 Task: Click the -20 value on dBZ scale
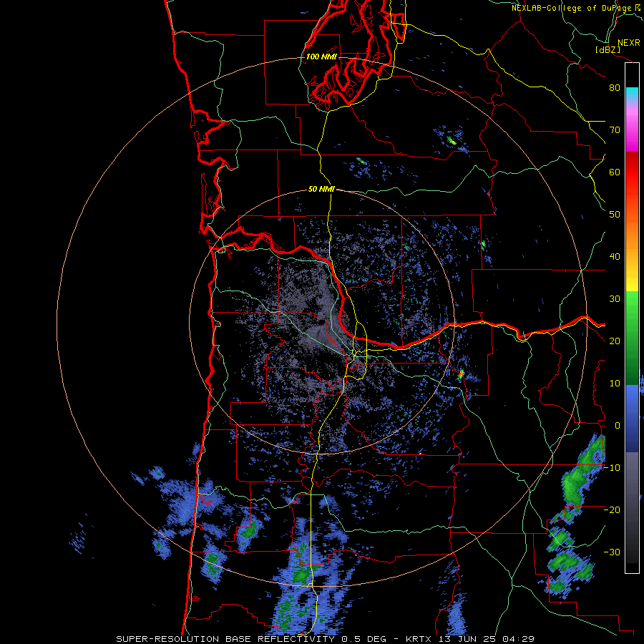click(x=612, y=509)
